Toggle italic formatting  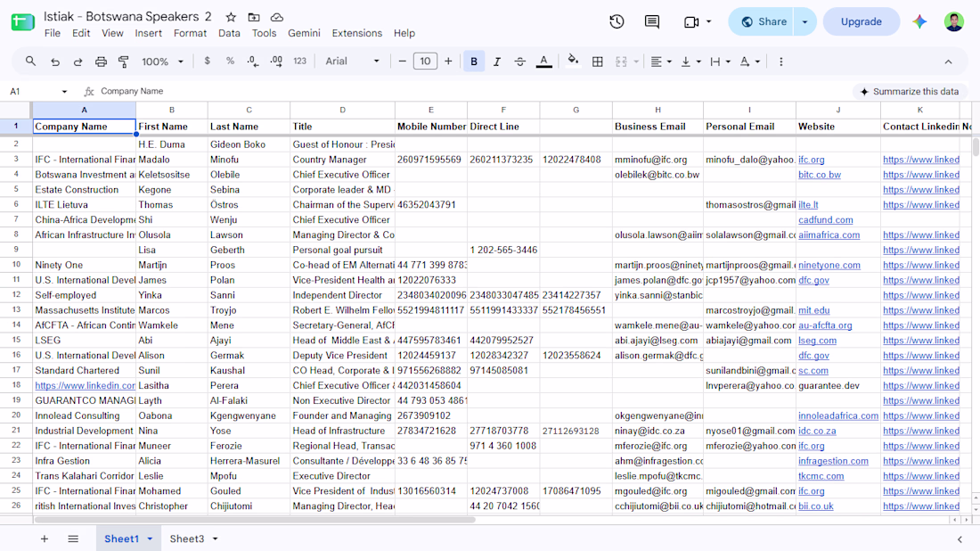pyautogui.click(x=497, y=62)
